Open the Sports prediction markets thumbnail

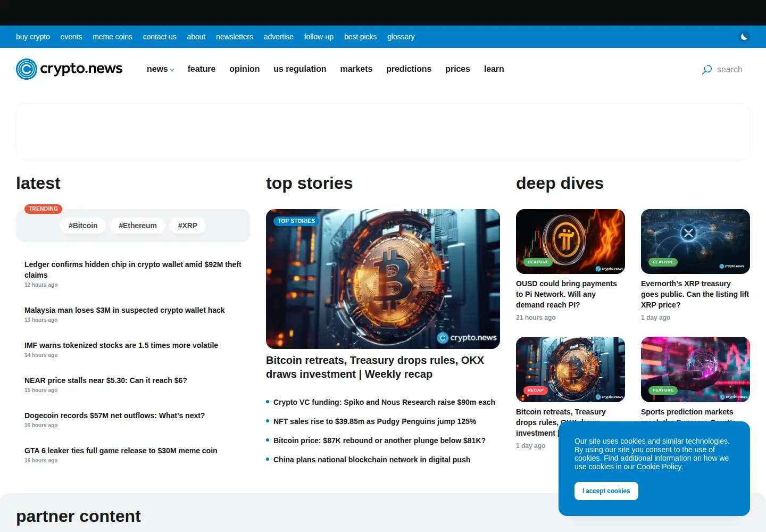click(x=696, y=369)
